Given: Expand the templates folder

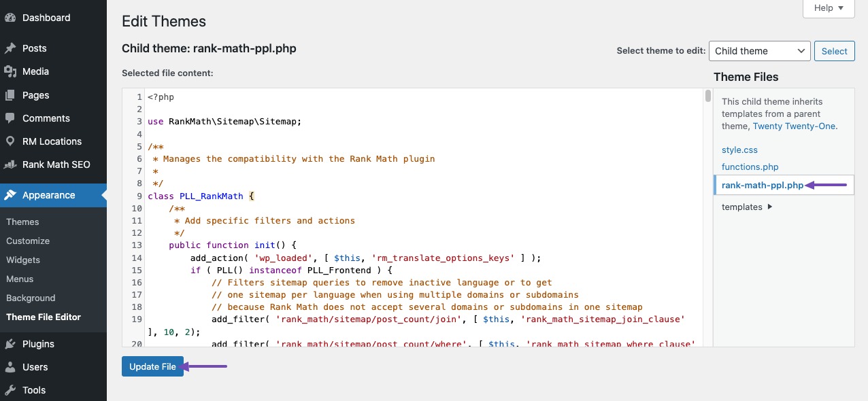Looking at the screenshot, I should (x=769, y=207).
